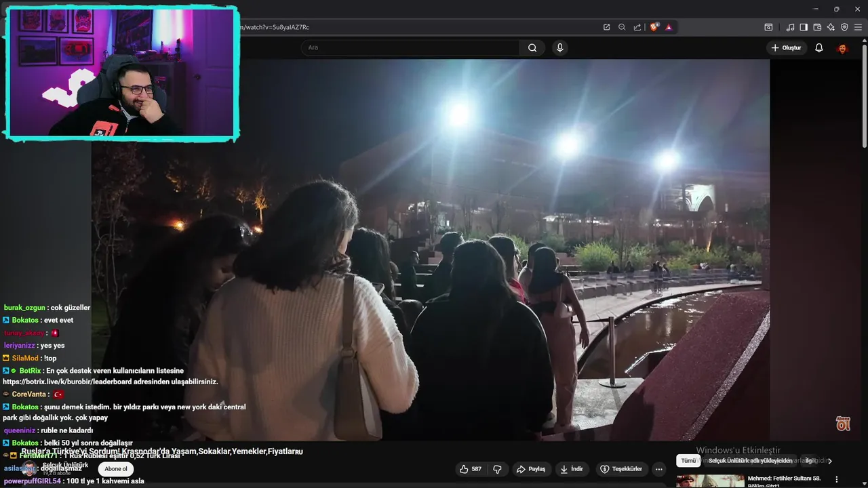Click the streamer webcam overlay
The image size is (868, 488).
[121, 73]
